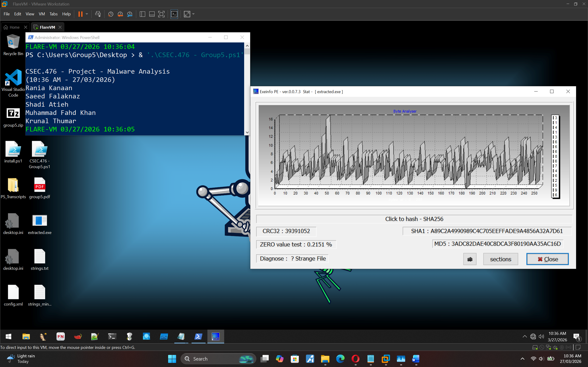Open VMware snapshot manager icon
The image size is (588, 367).
click(130, 14)
